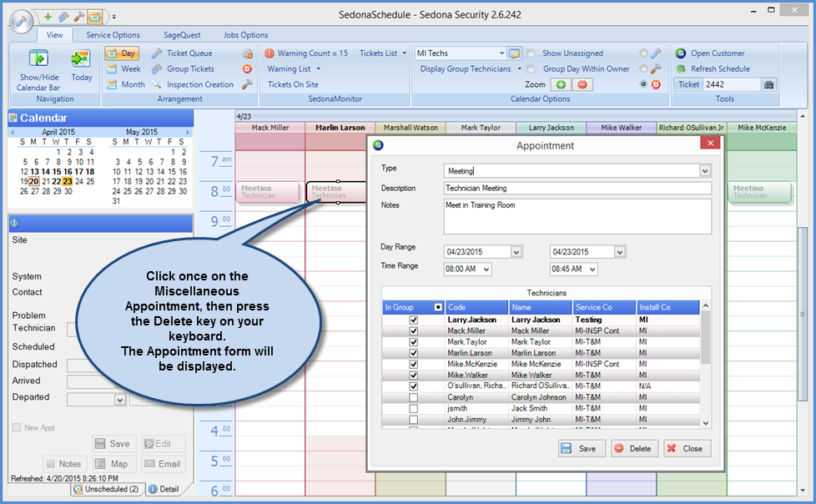Click the blue info icon above Site
This screenshot has height=504, width=816.
(14, 224)
